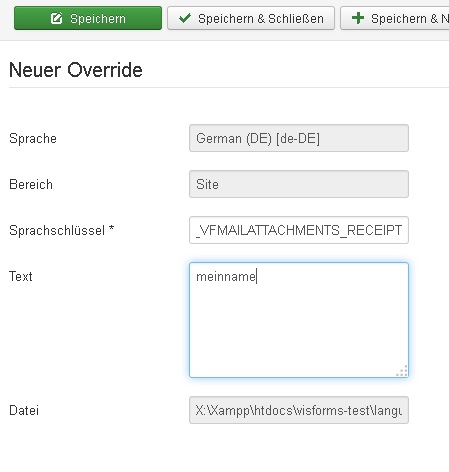Click into the Text textarea with meinname
Image resolution: width=449 pixels, height=472 pixels.
299,320
